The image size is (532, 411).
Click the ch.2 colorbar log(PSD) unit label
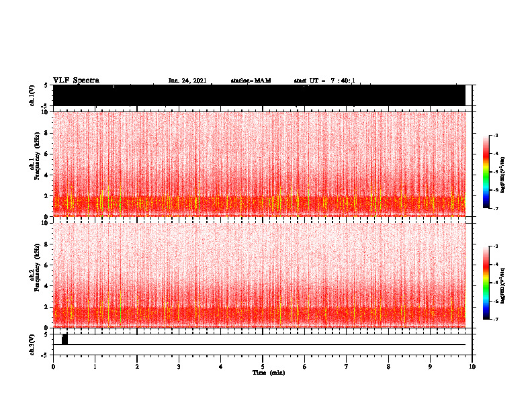click(x=503, y=285)
